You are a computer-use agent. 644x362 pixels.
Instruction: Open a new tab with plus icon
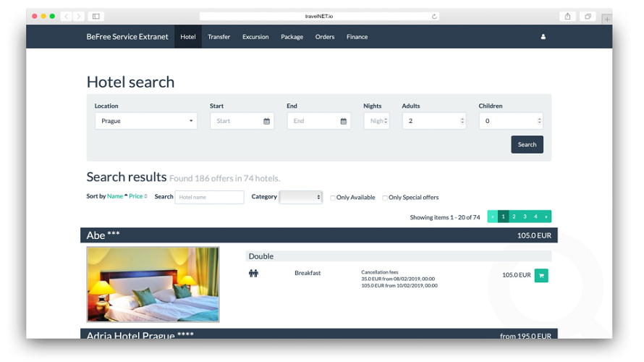point(606,19)
